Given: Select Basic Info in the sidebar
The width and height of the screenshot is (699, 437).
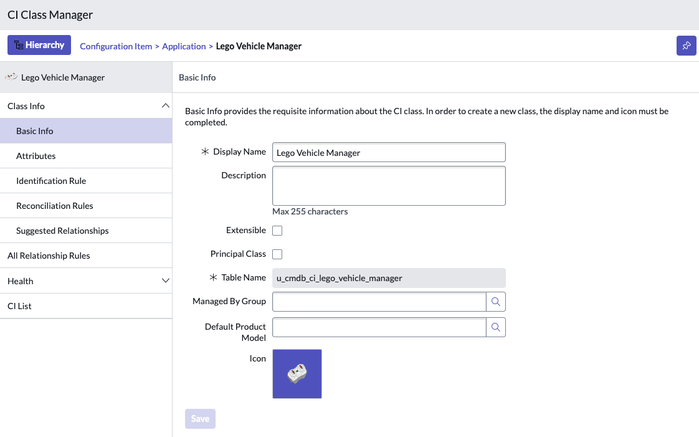Looking at the screenshot, I should [x=86, y=131].
